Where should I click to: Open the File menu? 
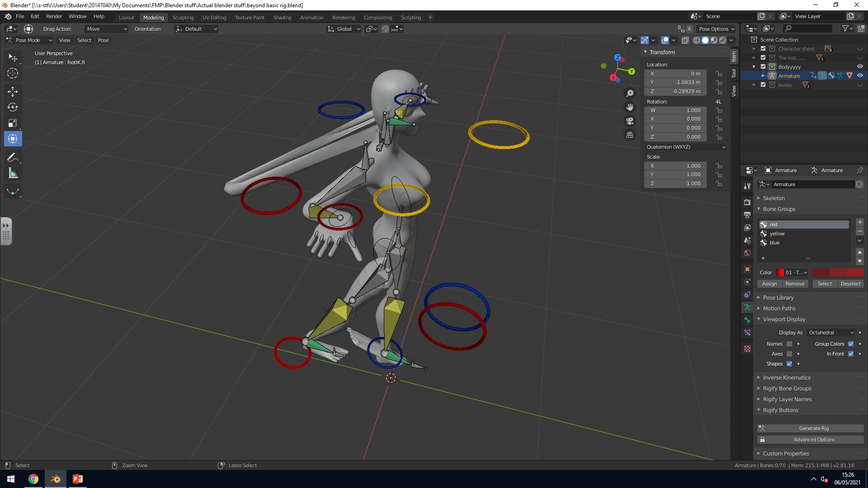[20, 16]
